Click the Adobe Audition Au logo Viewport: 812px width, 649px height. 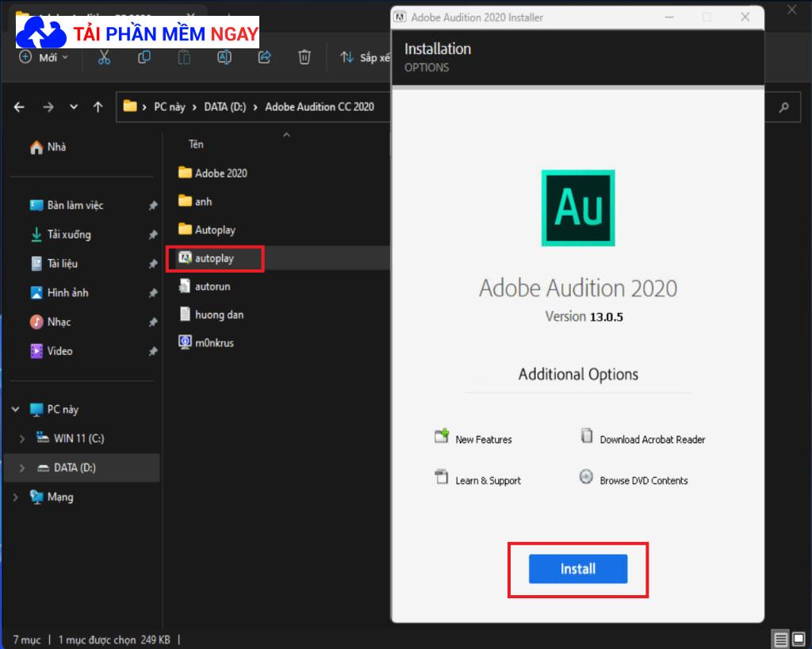coord(578,208)
